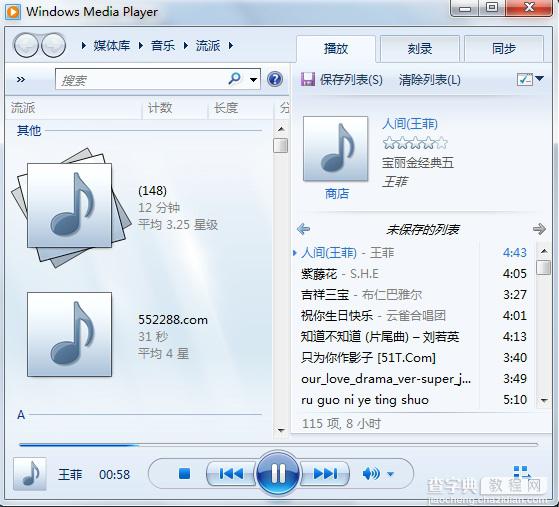Click the previous list blue arrow

click(x=303, y=229)
